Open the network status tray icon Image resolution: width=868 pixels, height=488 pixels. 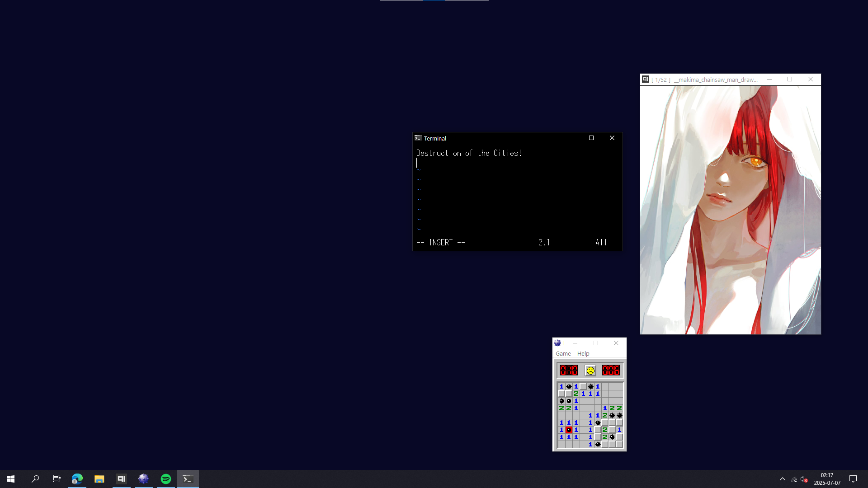pos(794,479)
